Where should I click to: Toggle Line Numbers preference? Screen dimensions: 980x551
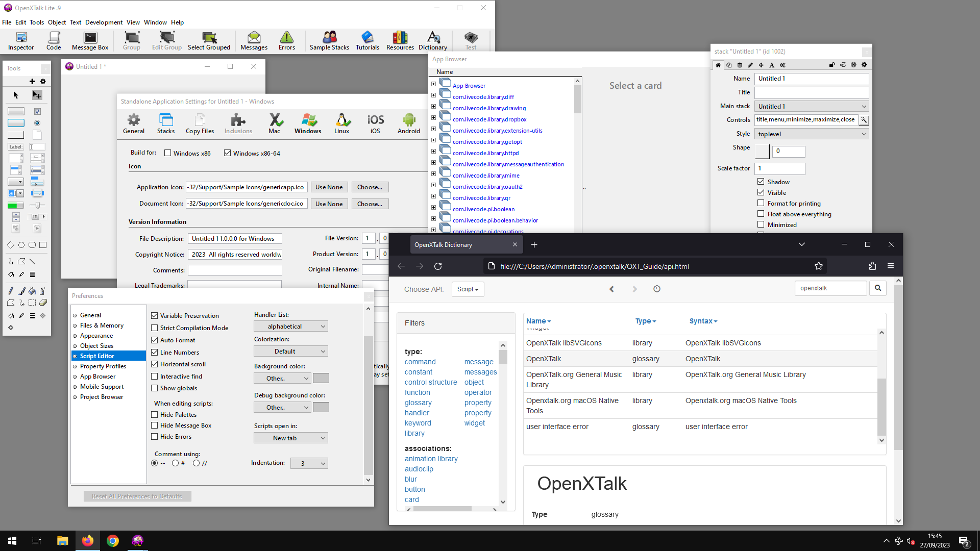point(155,353)
